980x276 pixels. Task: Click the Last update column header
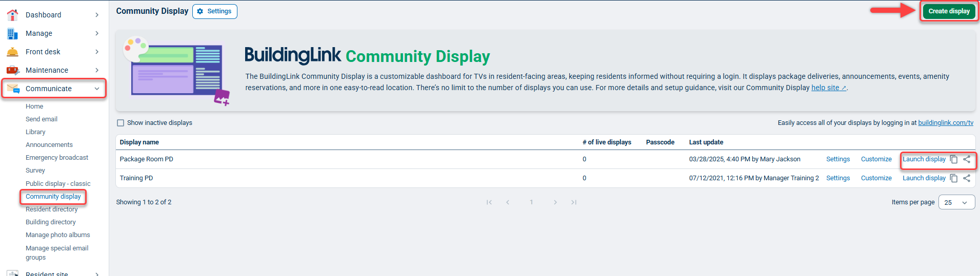[706, 142]
